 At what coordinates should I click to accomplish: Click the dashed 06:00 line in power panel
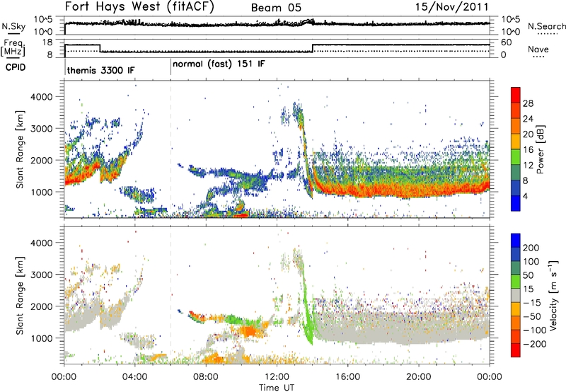pyautogui.click(x=171, y=149)
